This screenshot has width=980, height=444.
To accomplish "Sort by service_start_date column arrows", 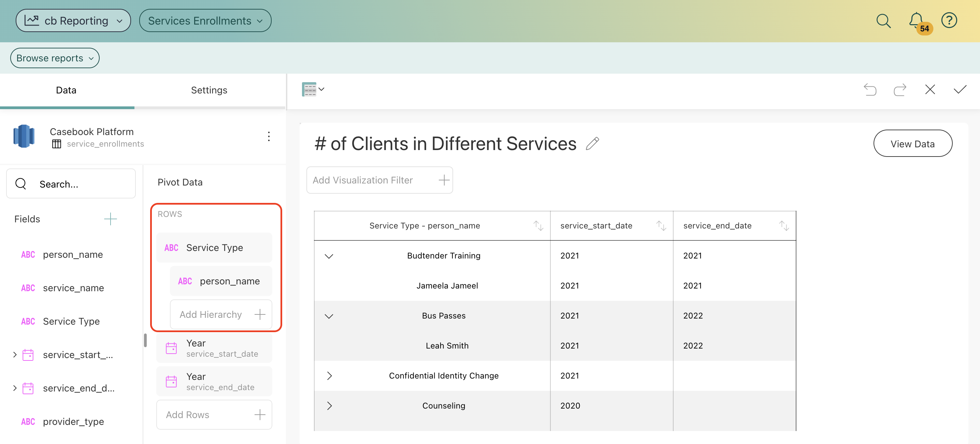I will click(x=661, y=226).
